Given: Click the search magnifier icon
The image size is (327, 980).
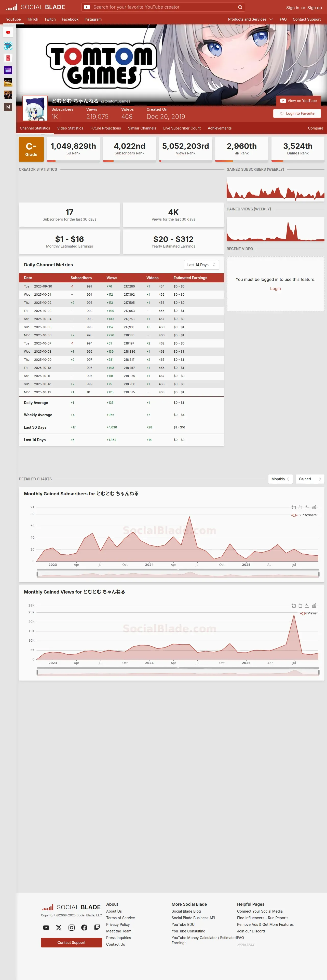Looking at the screenshot, I should (240, 7).
